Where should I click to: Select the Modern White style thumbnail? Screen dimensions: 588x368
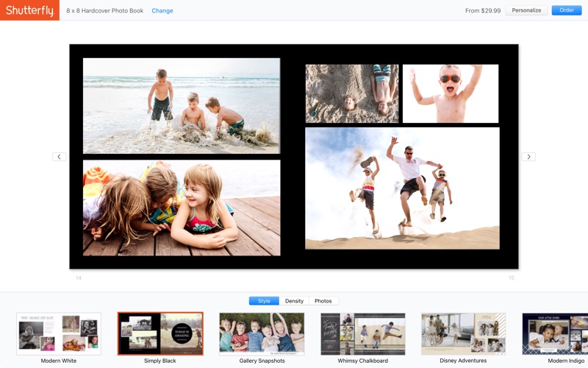[x=59, y=333]
